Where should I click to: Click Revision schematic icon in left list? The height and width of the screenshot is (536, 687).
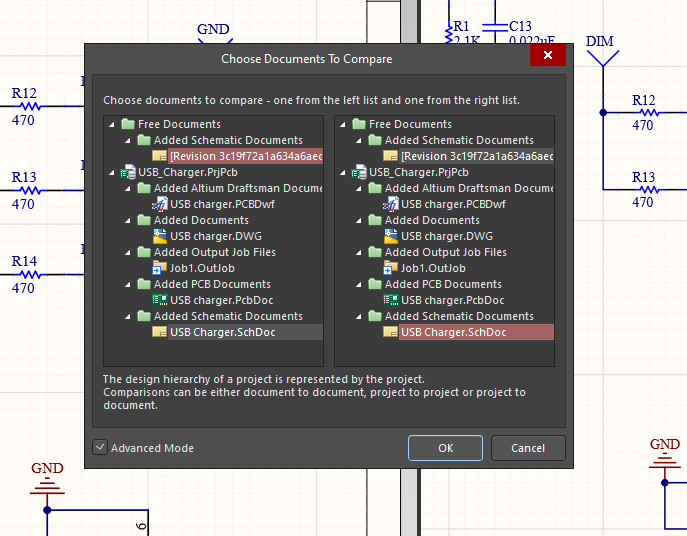pyautogui.click(x=159, y=156)
